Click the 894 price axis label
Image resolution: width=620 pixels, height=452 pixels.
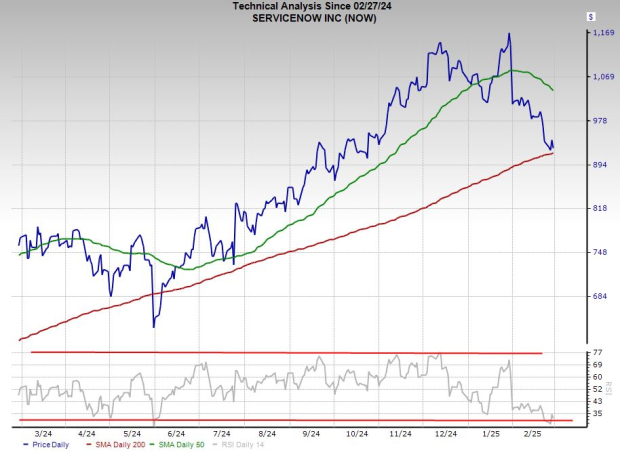tap(600, 165)
